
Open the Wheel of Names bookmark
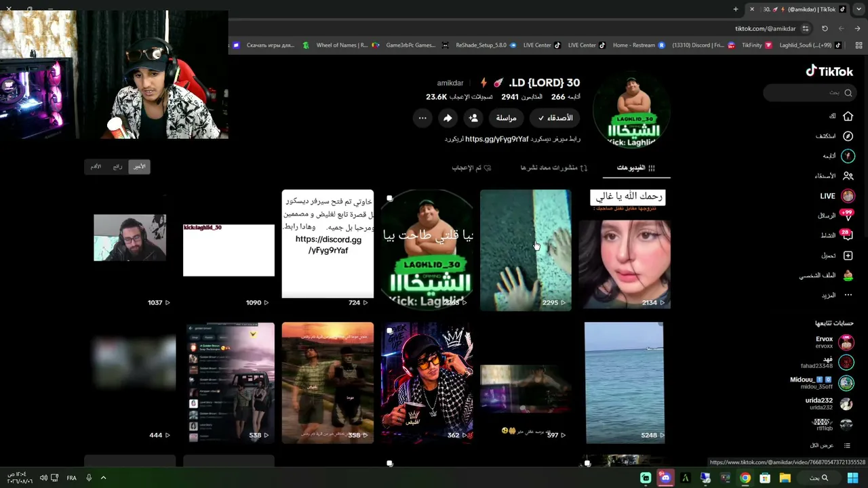click(x=335, y=45)
